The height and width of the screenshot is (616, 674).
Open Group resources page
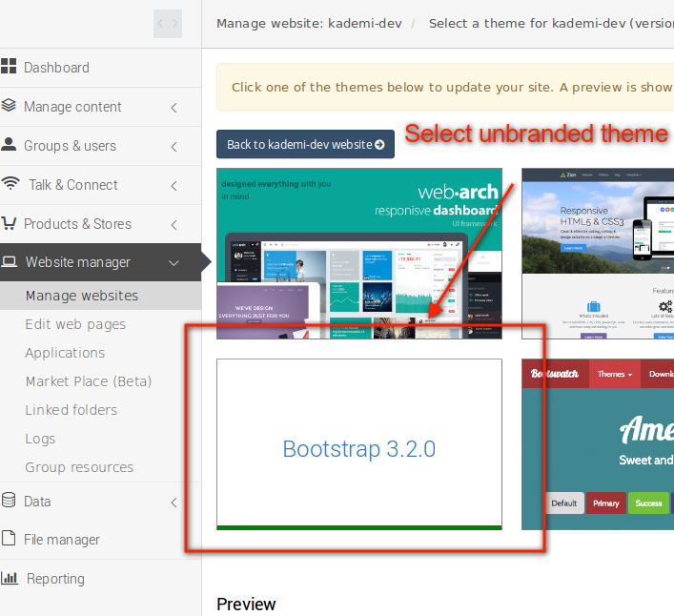pos(79,467)
